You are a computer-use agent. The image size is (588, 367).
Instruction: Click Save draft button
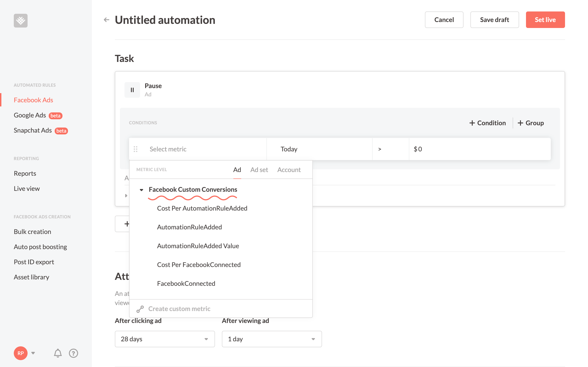pyautogui.click(x=495, y=19)
